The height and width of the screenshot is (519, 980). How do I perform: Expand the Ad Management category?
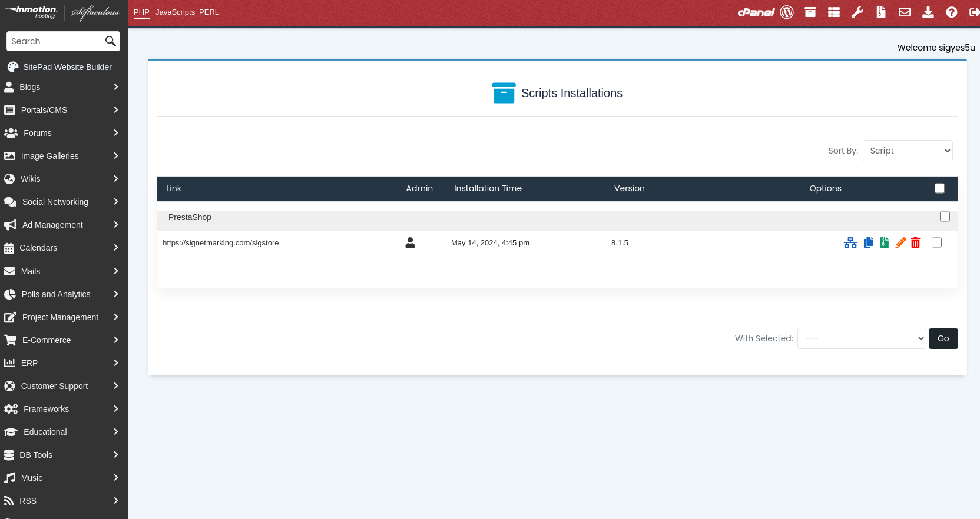coord(64,225)
